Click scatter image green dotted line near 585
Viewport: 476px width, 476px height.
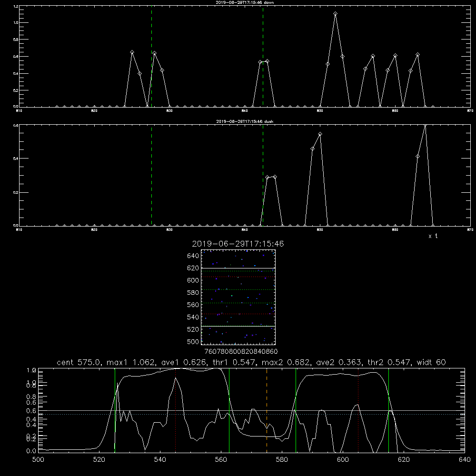click(x=238, y=289)
